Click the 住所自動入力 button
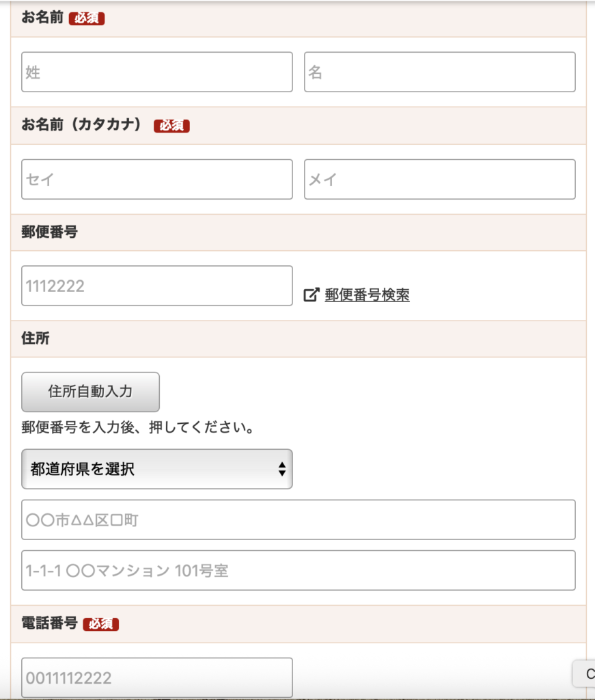The width and height of the screenshot is (595, 700). tap(91, 392)
